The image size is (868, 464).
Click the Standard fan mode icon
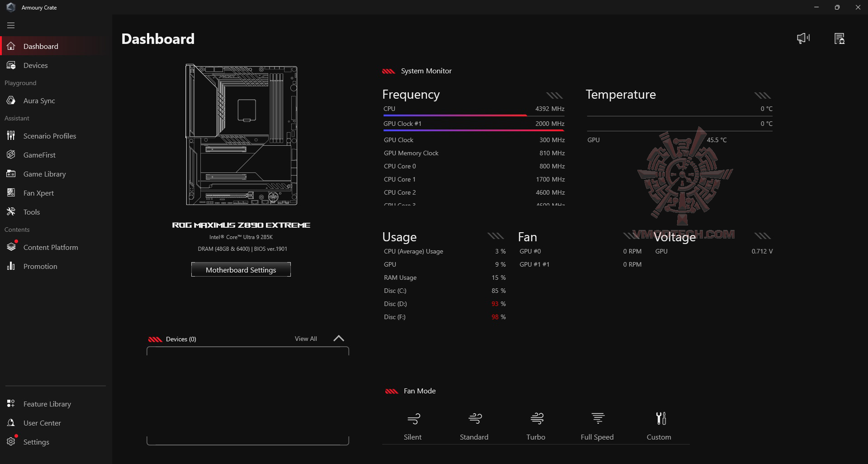click(475, 419)
